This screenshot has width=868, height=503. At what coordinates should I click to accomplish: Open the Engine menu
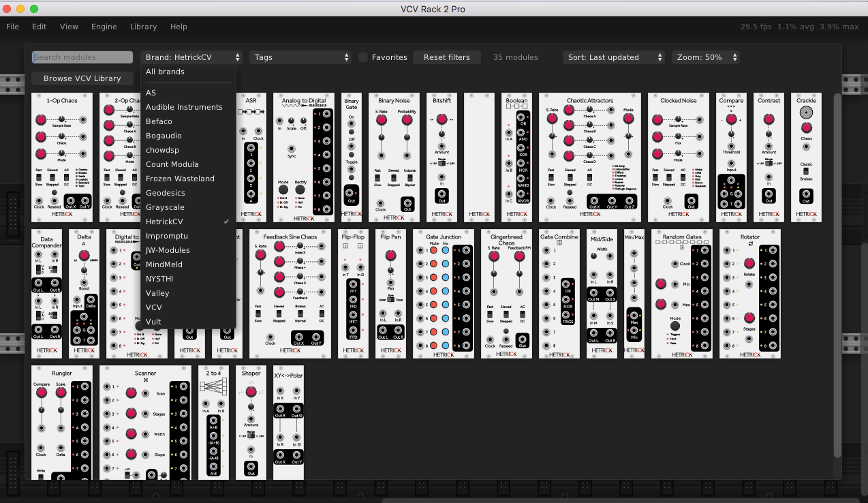coord(104,27)
